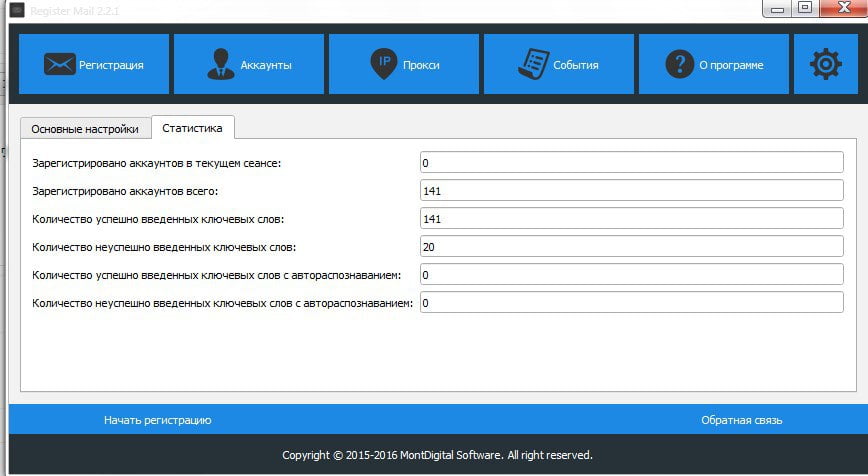Select the IP pin icon for Прокси
The image size is (868, 476).
(x=384, y=64)
